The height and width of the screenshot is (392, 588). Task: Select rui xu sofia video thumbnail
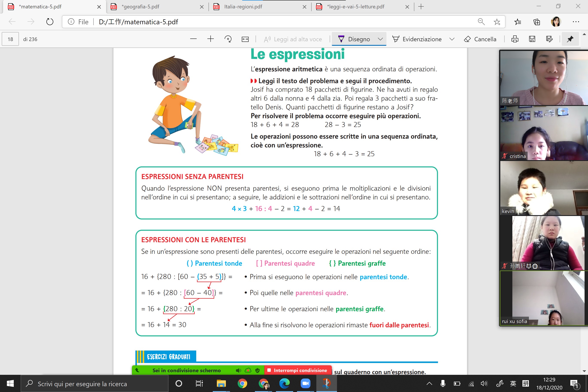coord(544,298)
